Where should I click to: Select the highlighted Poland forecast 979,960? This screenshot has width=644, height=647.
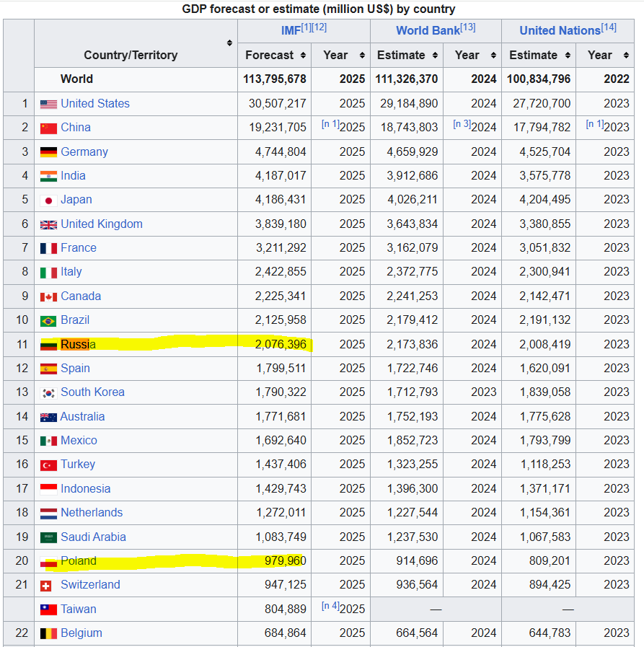pyautogui.click(x=286, y=560)
